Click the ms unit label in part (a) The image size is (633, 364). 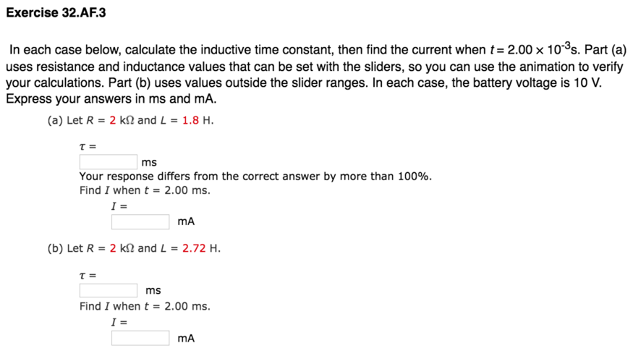148,162
